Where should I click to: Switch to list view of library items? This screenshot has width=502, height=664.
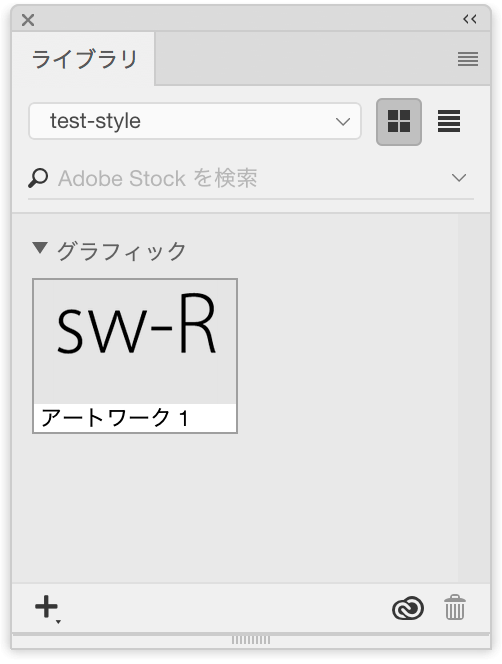click(x=449, y=122)
